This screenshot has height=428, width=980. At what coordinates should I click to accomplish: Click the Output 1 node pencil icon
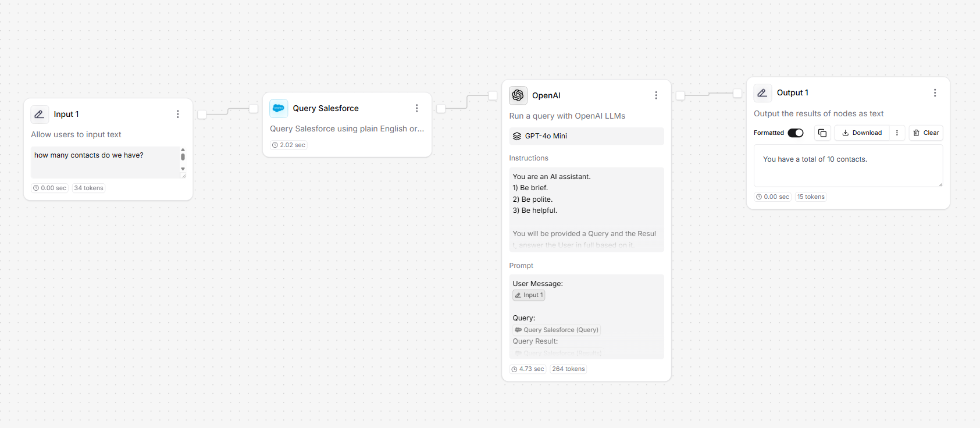pos(762,93)
